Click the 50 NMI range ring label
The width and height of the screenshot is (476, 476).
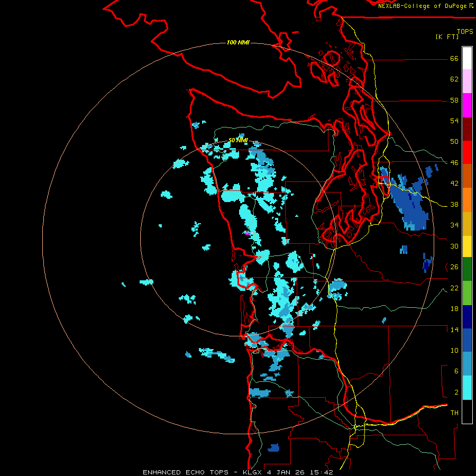click(238, 140)
